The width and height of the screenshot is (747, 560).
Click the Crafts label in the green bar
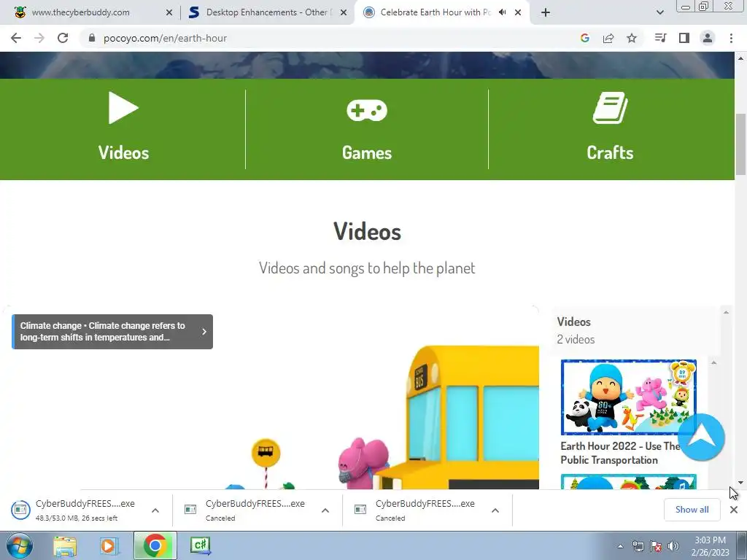click(611, 153)
